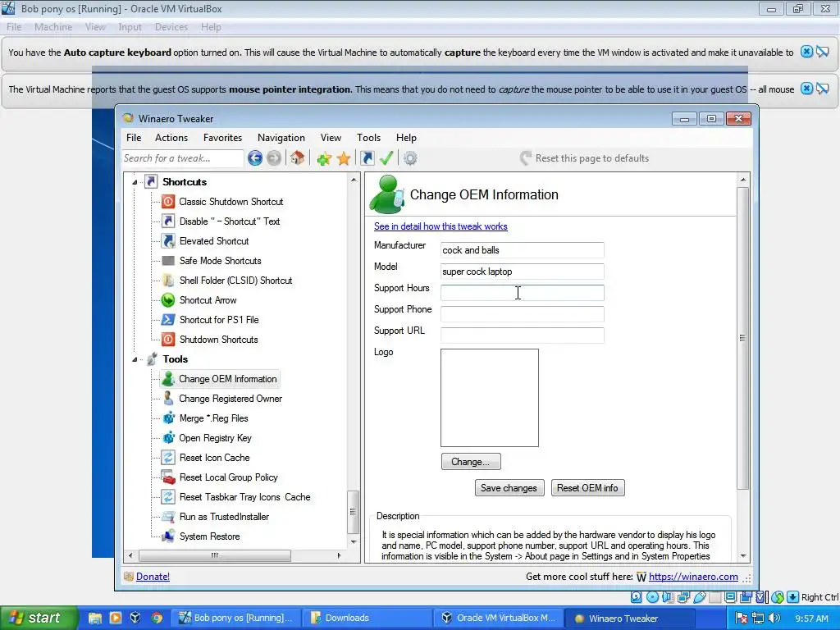Open 'See in detail how this tweak works' link

coord(441,226)
